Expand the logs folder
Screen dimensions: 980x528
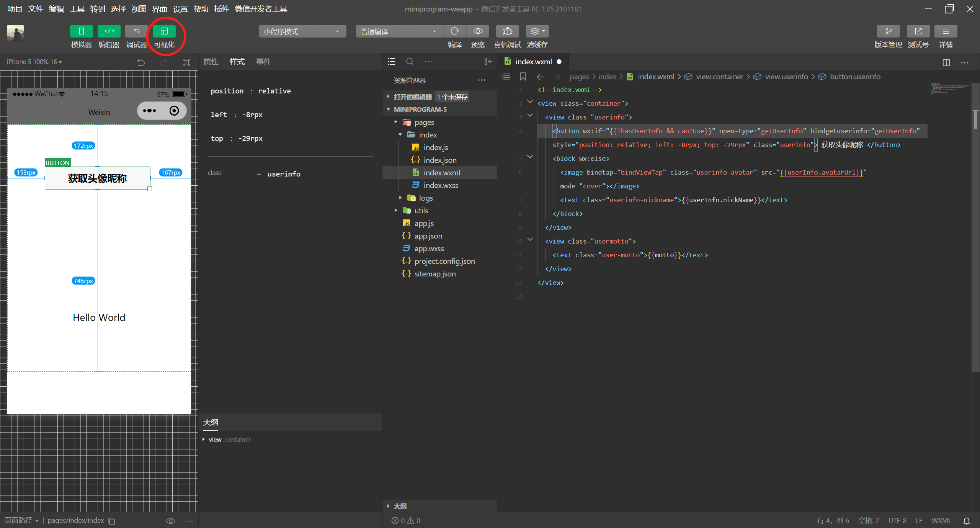click(426, 198)
